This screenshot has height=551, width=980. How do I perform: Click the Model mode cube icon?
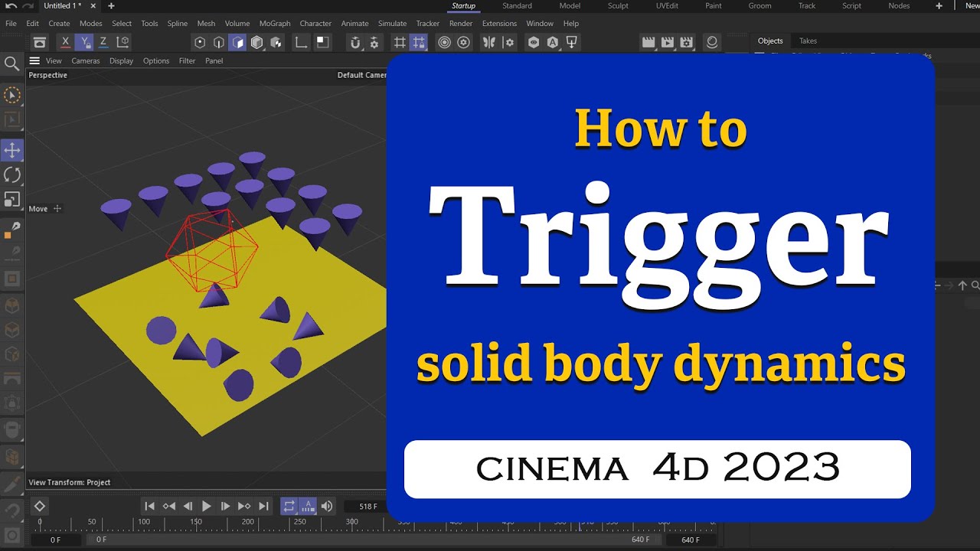point(257,43)
